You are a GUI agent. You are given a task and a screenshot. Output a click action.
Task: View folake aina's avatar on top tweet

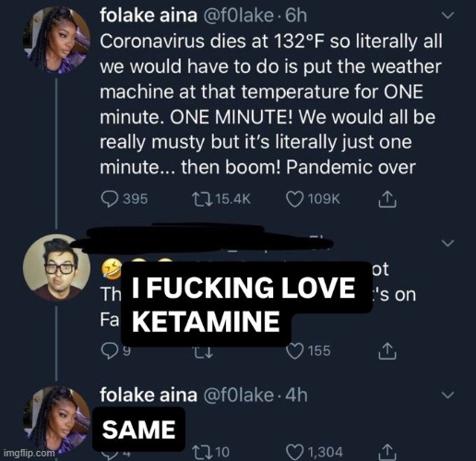tap(57, 40)
